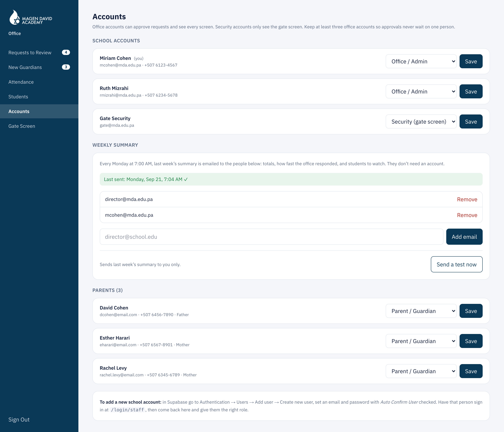Open role dropdown for Miriam Cohen
This screenshot has height=432, width=504.
421,61
